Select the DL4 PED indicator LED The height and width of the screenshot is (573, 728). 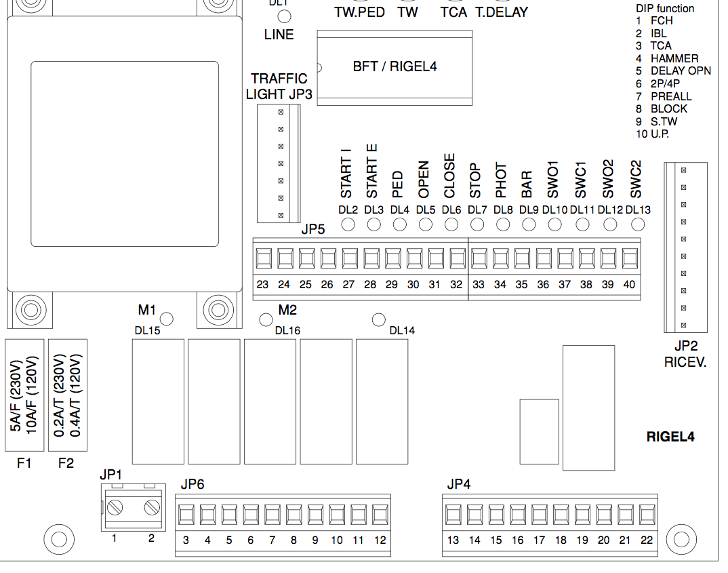(400, 224)
